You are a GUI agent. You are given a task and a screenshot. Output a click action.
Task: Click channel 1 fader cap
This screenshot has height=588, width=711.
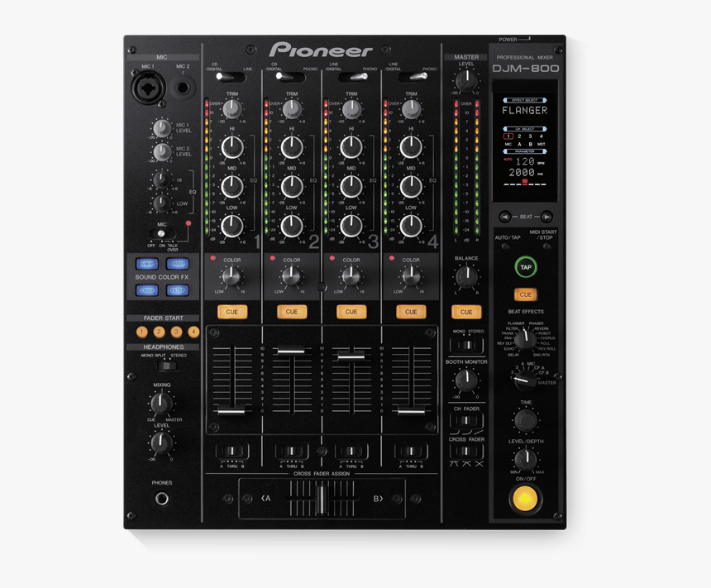[231, 412]
